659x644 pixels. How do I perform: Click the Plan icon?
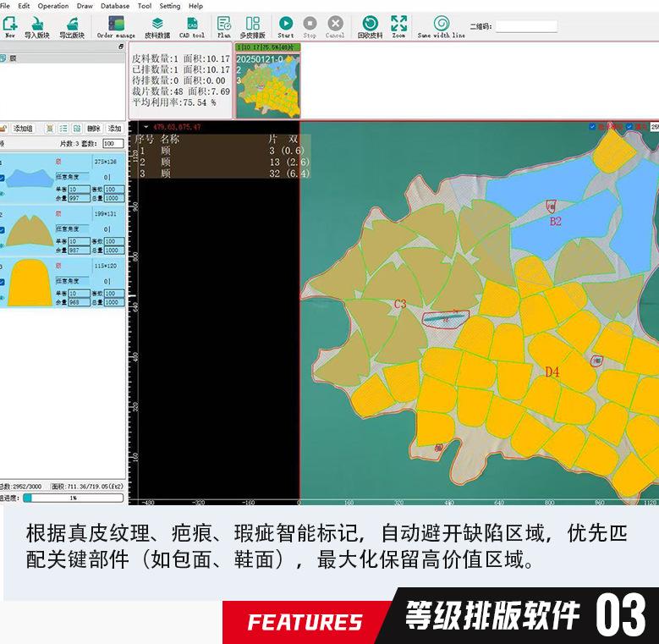tap(223, 25)
